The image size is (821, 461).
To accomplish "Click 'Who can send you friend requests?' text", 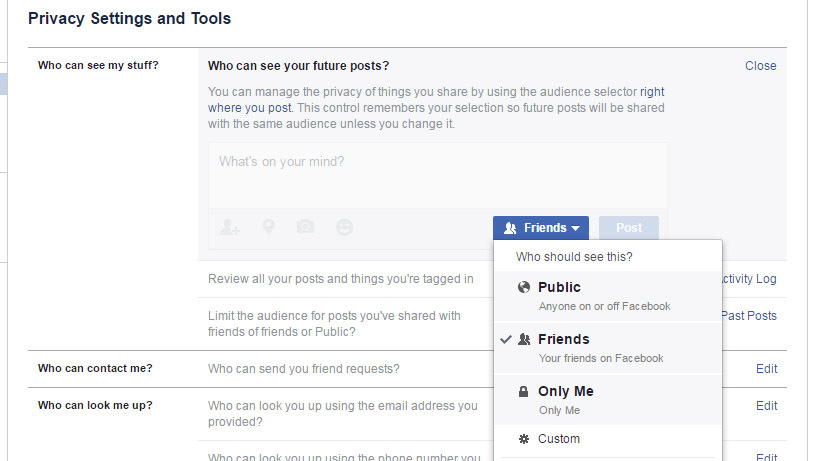I will point(304,369).
